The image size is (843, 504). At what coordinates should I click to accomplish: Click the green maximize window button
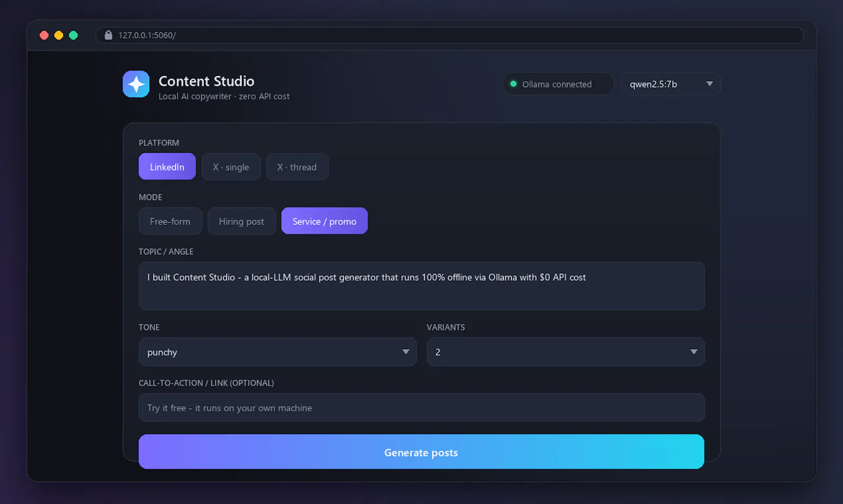[74, 35]
